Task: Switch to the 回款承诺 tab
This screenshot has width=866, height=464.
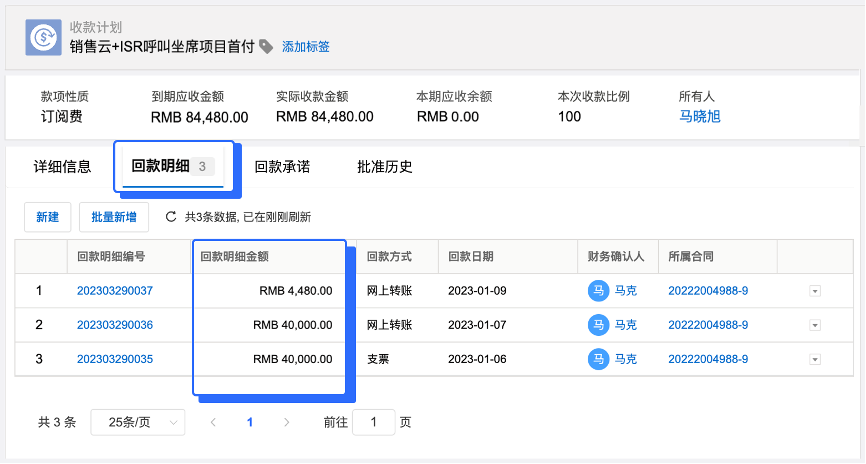Action: 282,167
